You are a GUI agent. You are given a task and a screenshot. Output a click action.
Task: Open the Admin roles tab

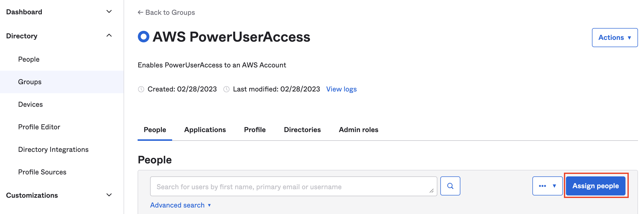click(x=359, y=130)
